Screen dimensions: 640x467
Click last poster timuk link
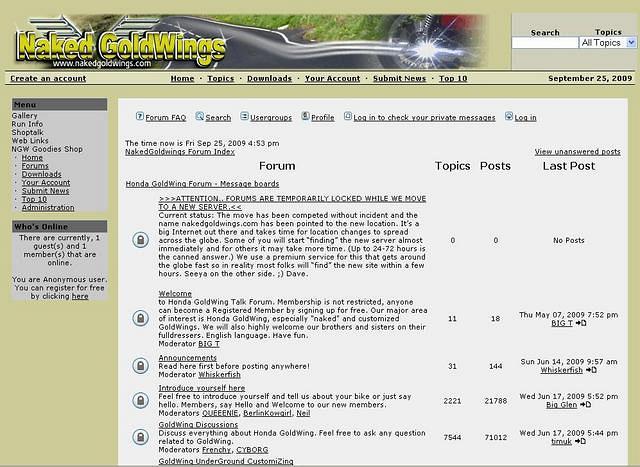coord(562,442)
